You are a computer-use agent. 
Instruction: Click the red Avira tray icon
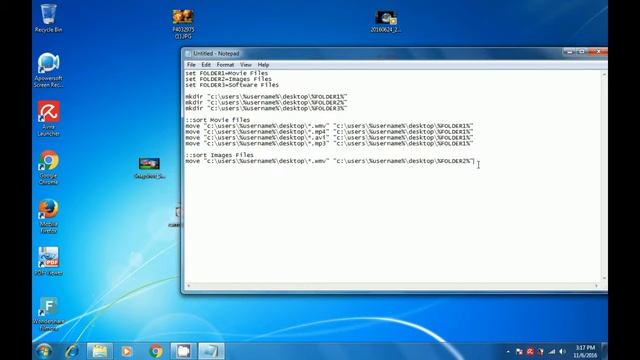530,351
